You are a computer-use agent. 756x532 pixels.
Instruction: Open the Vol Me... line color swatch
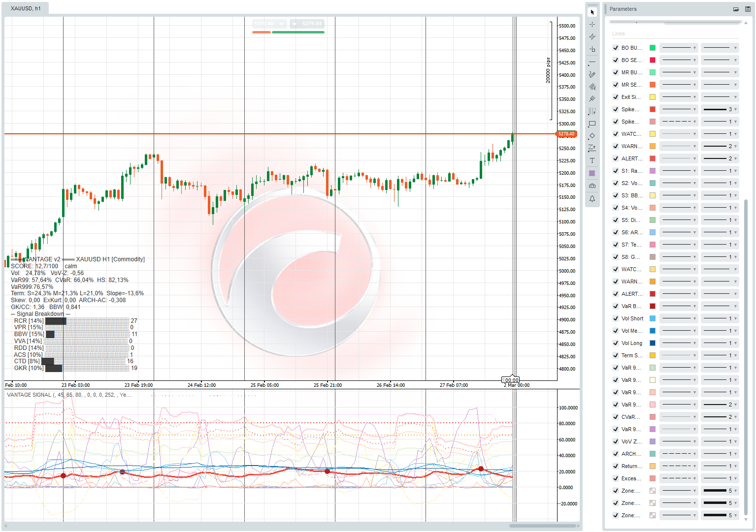pyautogui.click(x=653, y=331)
